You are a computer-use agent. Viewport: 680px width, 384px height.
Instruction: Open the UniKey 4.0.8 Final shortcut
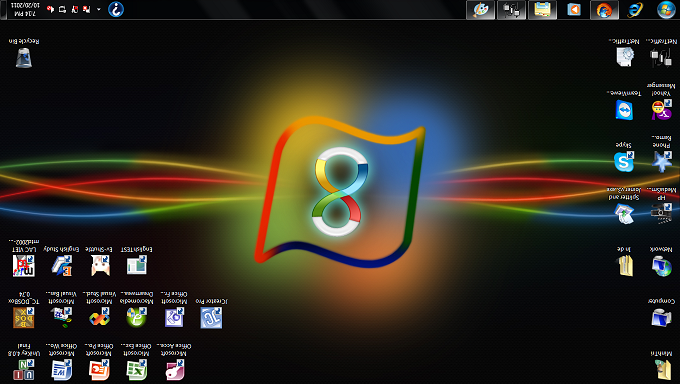point(24,362)
